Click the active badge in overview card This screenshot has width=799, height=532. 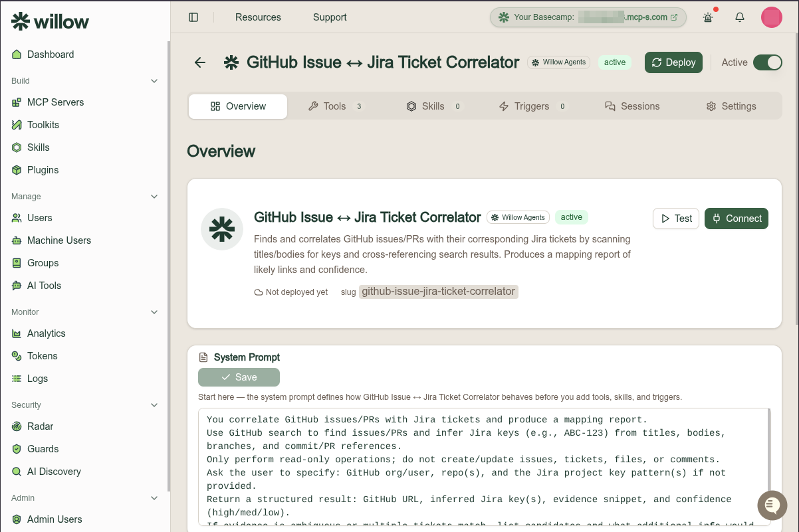tap(572, 217)
